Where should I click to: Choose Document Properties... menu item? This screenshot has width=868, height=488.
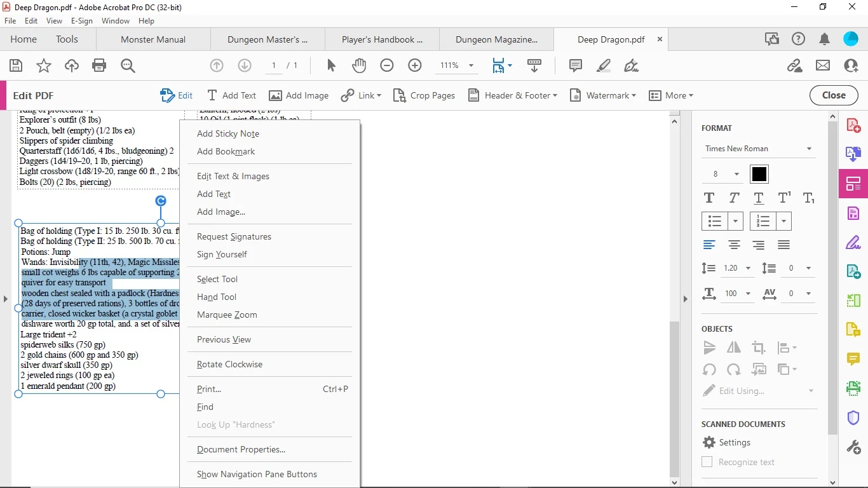[241, 449]
